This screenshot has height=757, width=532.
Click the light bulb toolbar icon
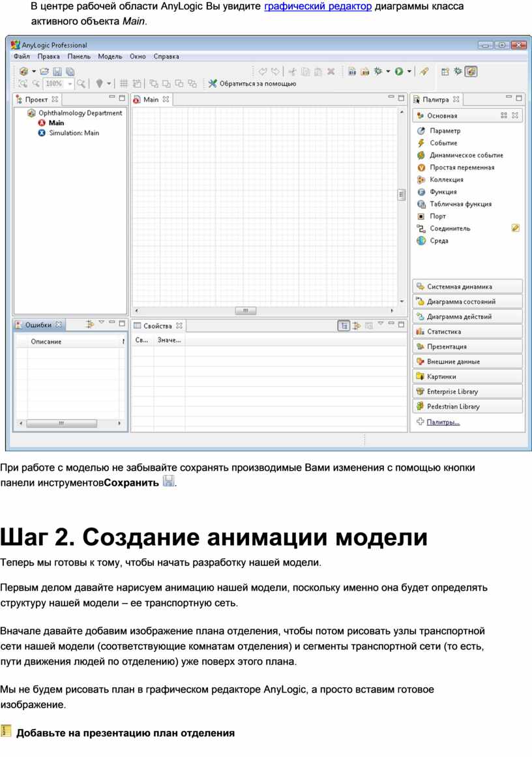(x=99, y=83)
